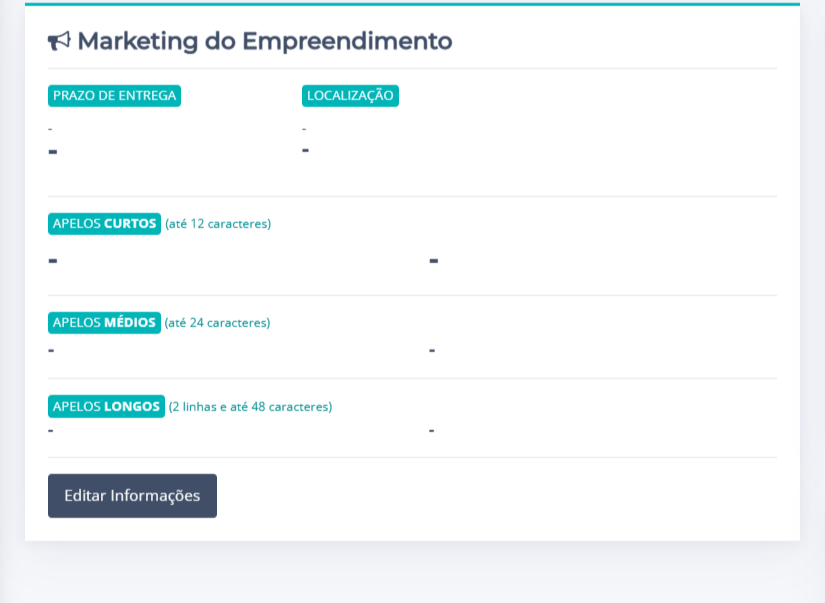The height and width of the screenshot is (603, 825).
Task: Click the bold dash value under Prazo de Entrega
Action: click(53, 152)
